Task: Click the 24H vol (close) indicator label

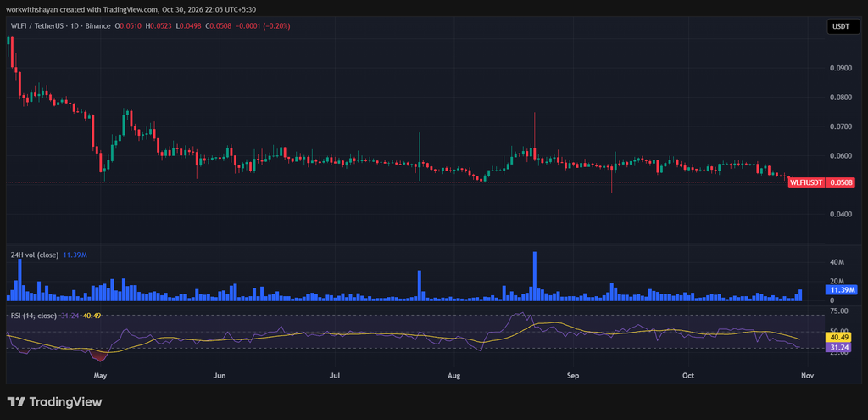Action: coord(34,255)
